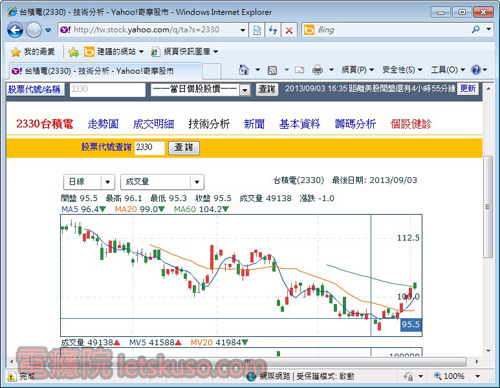Click the top 查詢 query button
This screenshot has width=500, height=388.
pos(267,89)
